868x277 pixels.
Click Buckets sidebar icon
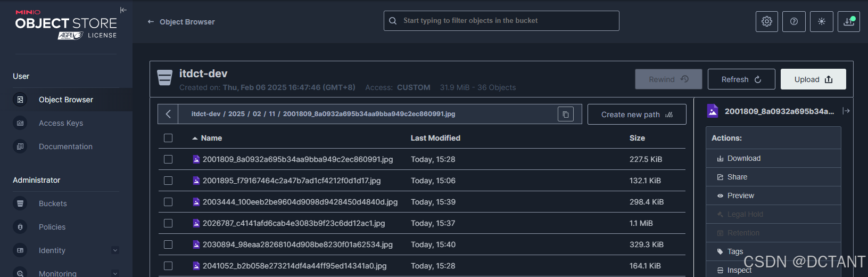click(x=20, y=203)
